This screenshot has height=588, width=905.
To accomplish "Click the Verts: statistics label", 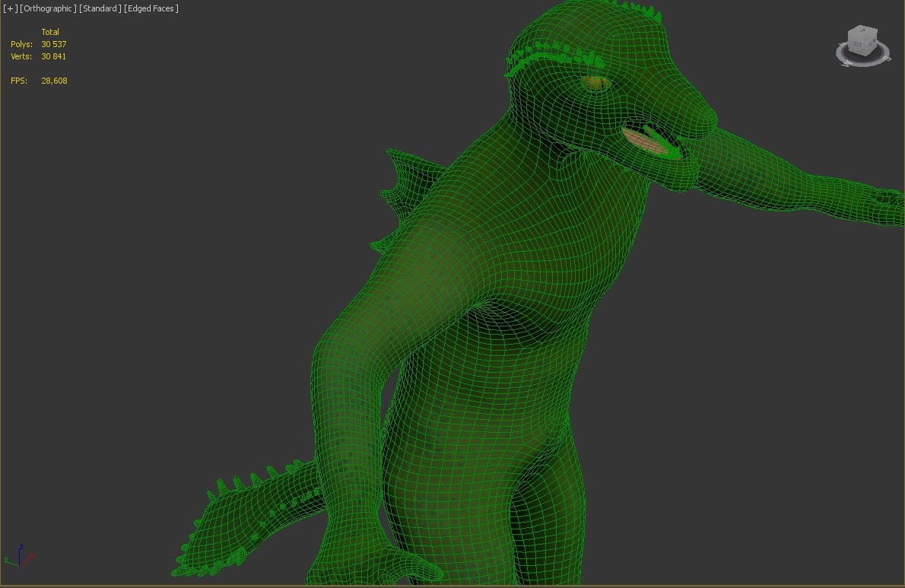I will 21,56.
